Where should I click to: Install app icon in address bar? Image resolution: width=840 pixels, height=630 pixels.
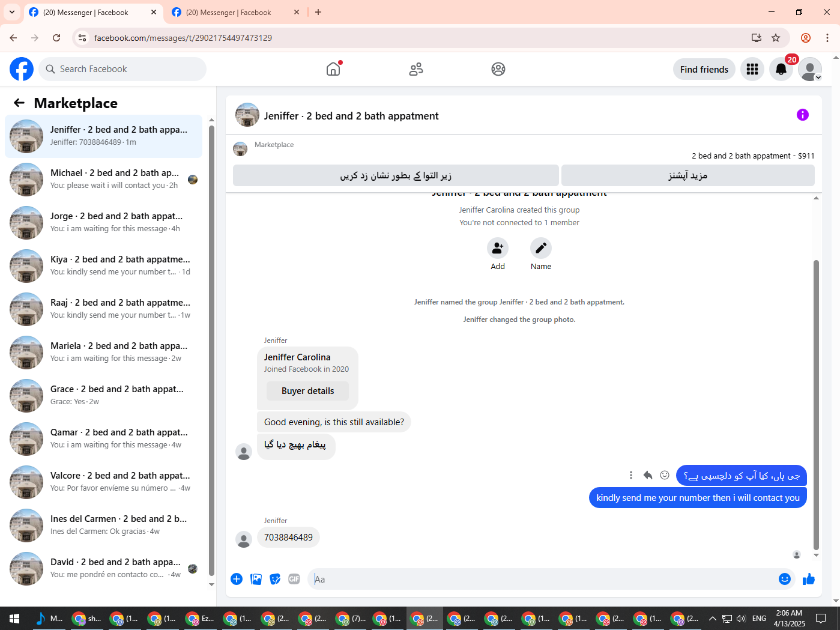[757, 38]
